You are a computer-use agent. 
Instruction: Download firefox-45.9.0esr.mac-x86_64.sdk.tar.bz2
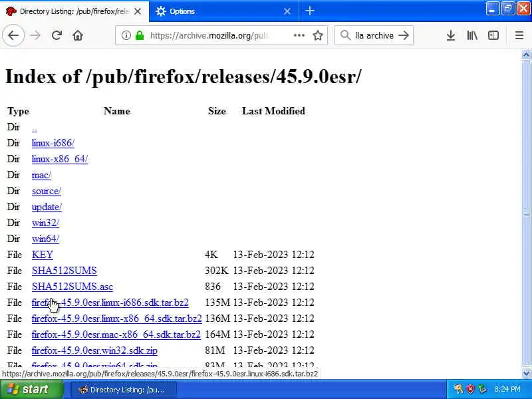tap(116, 334)
